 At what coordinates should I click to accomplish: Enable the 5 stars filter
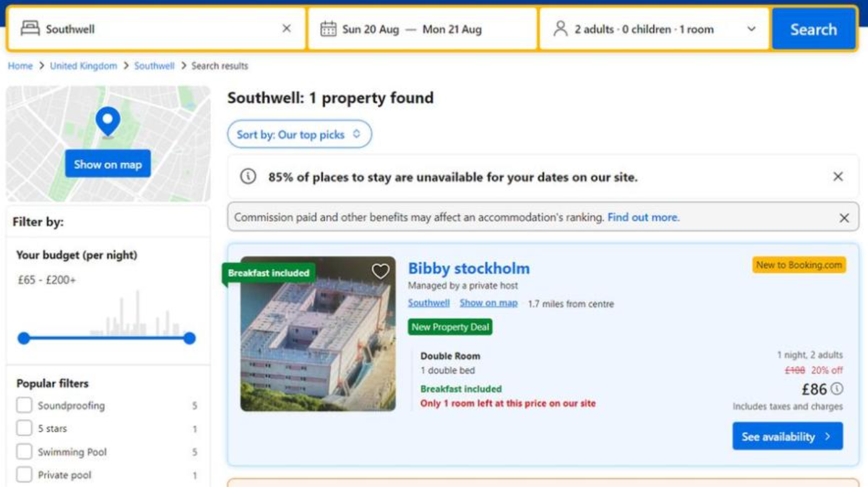24,428
